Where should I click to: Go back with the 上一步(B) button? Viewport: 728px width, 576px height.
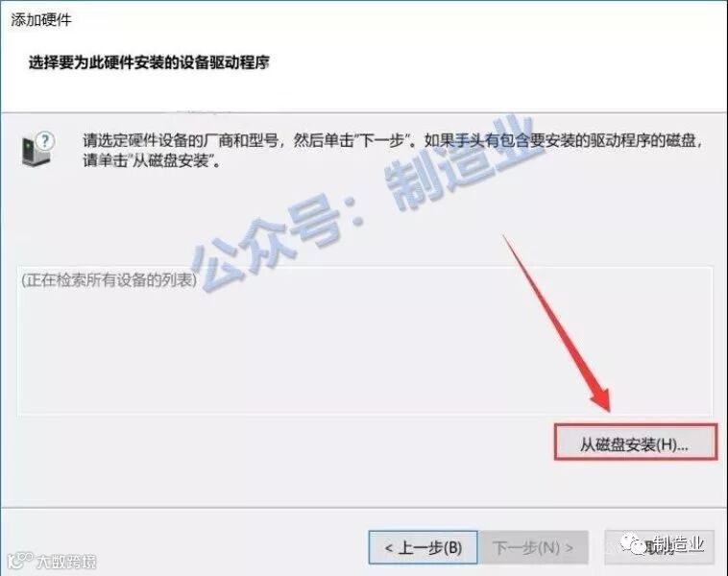(x=423, y=548)
